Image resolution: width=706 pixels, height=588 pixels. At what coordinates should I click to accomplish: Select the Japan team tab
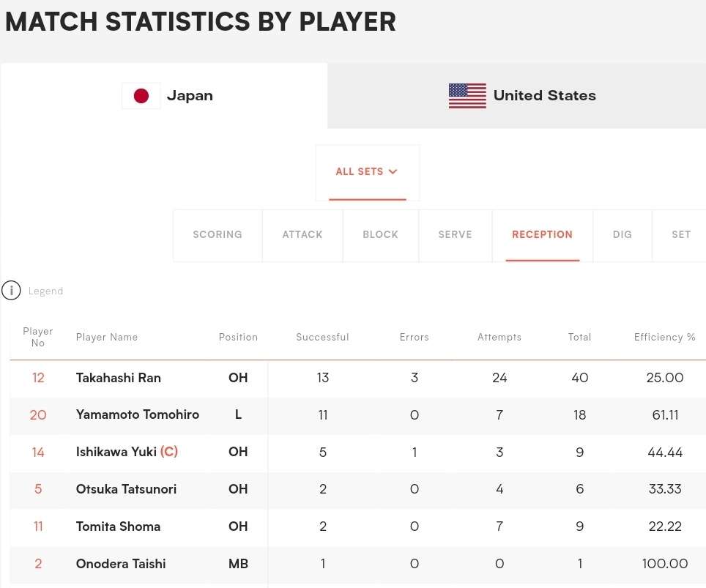click(x=164, y=96)
